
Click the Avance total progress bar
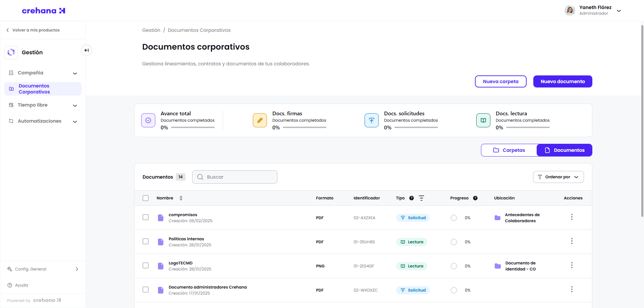tap(193, 127)
